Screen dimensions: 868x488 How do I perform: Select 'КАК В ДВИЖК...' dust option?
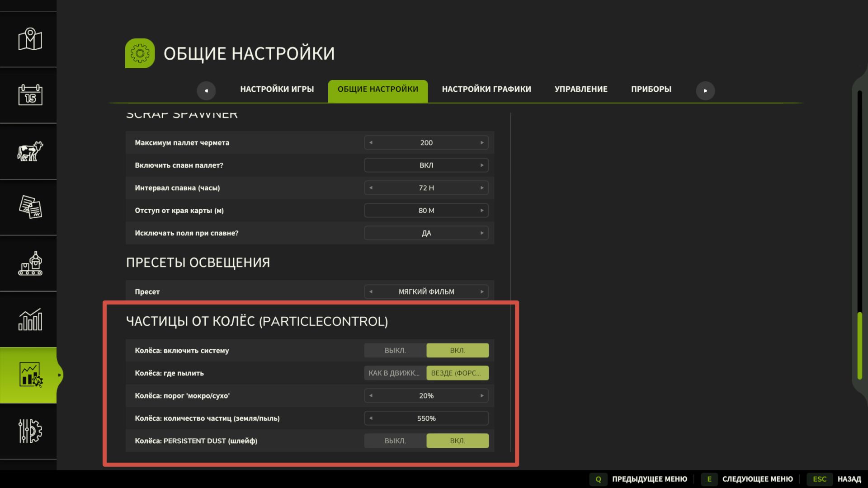click(394, 373)
